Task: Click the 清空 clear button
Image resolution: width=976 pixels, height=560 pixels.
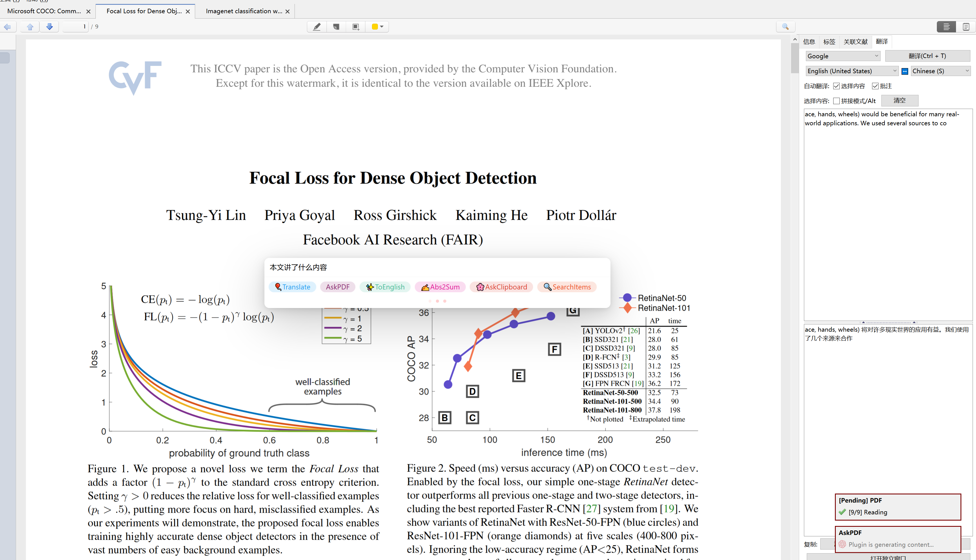Action: 899,101
